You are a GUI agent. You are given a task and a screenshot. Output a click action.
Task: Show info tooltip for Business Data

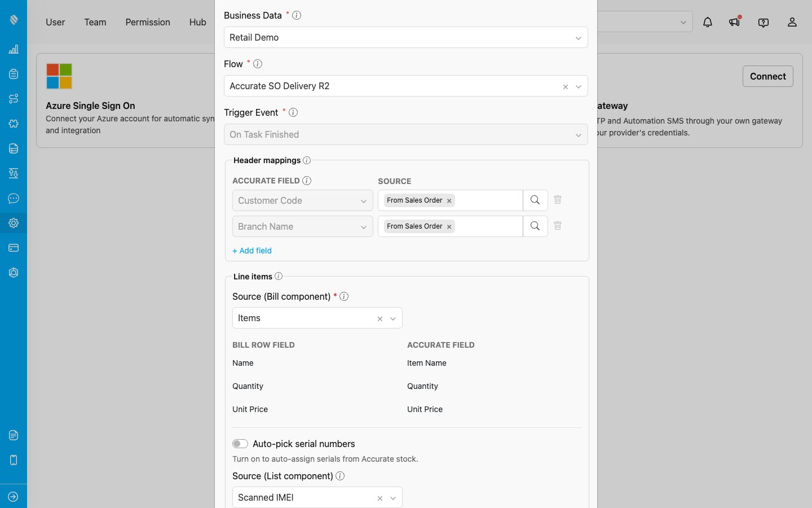coord(297,15)
